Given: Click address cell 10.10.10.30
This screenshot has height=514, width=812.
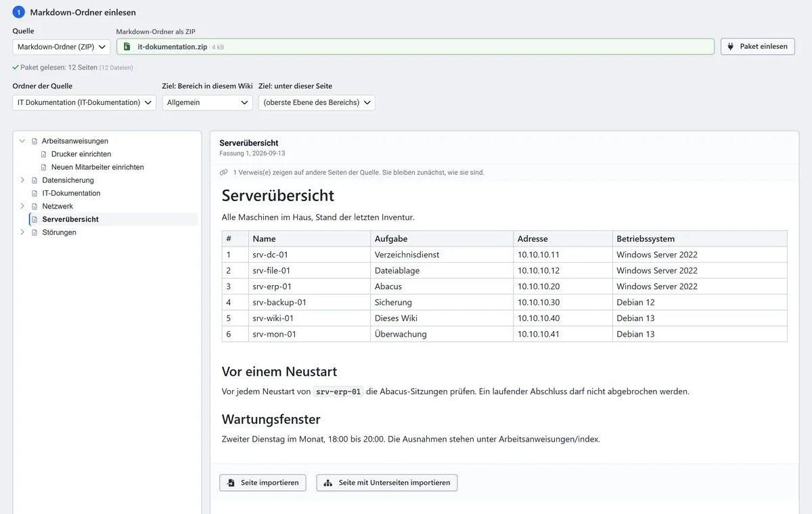Looking at the screenshot, I should pyautogui.click(x=563, y=302).
